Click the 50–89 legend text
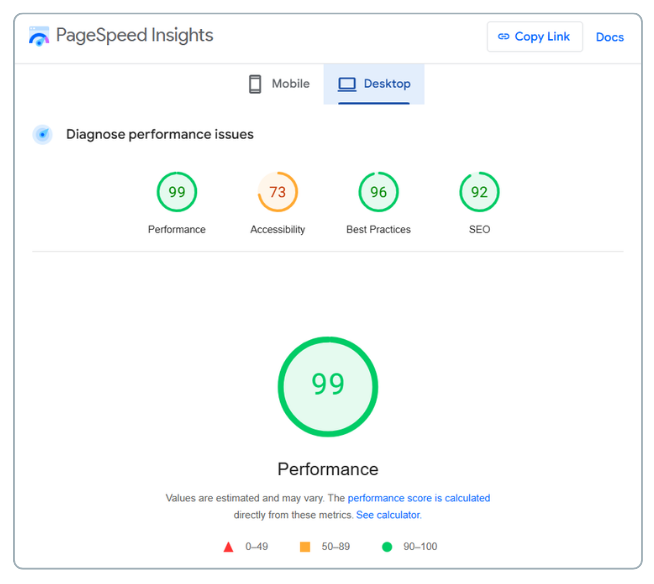The image size is (654, 584). [335, 546]
